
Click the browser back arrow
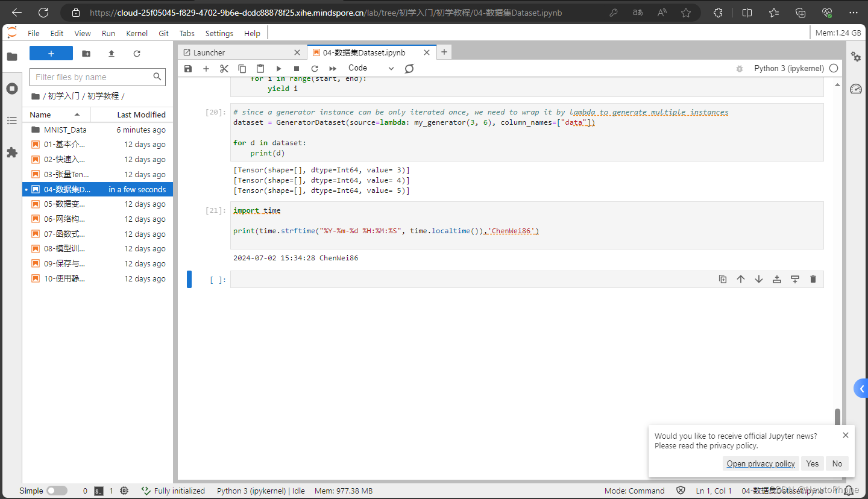point(17,12)
